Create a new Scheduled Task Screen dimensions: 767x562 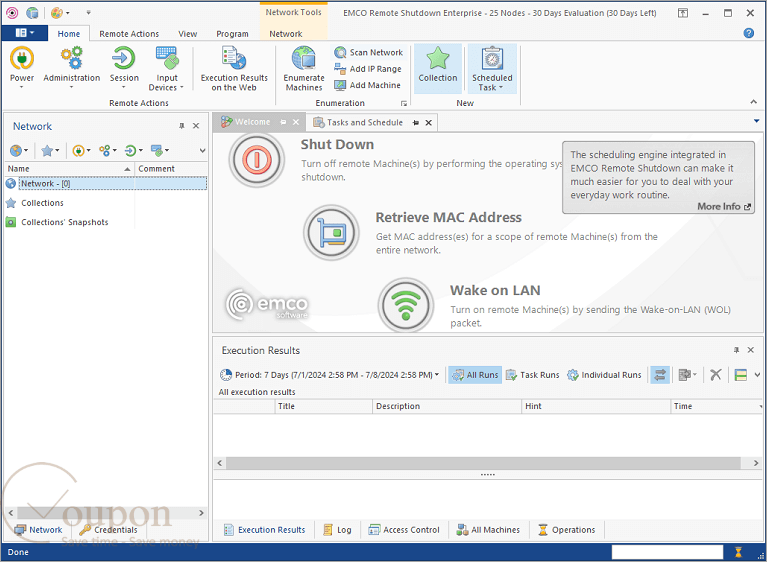click(492, 68)
